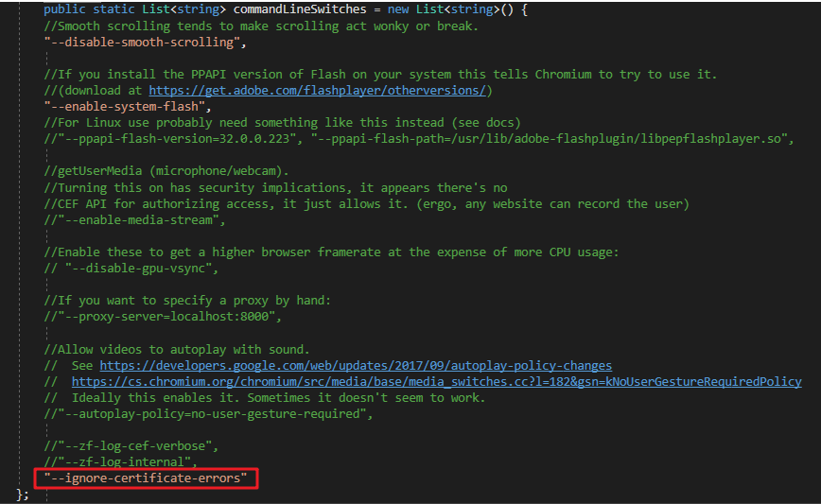
Task: Open the get.adobe.com flashplayer otherversions link
Action: (x=317, y=91)
